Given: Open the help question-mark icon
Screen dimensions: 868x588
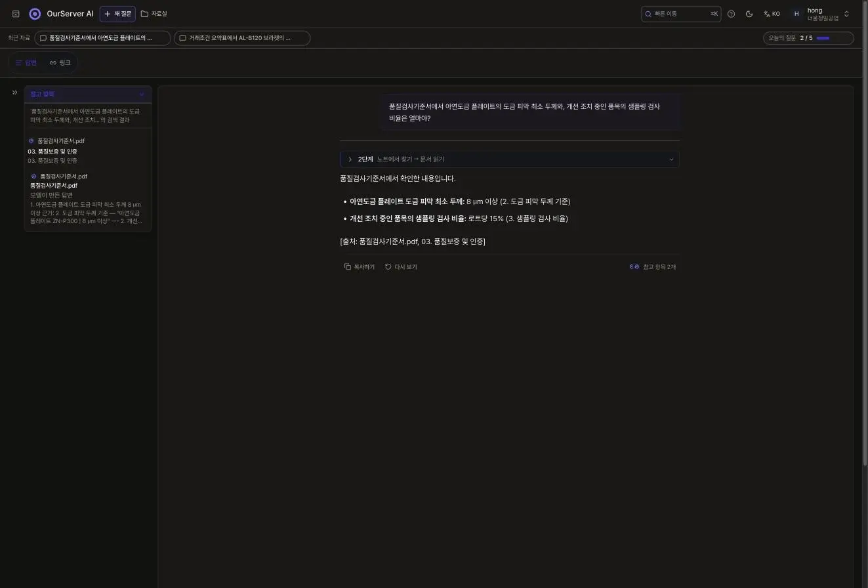Looking at the screenshot, I should pyautogui.click(x=731, y=14).
